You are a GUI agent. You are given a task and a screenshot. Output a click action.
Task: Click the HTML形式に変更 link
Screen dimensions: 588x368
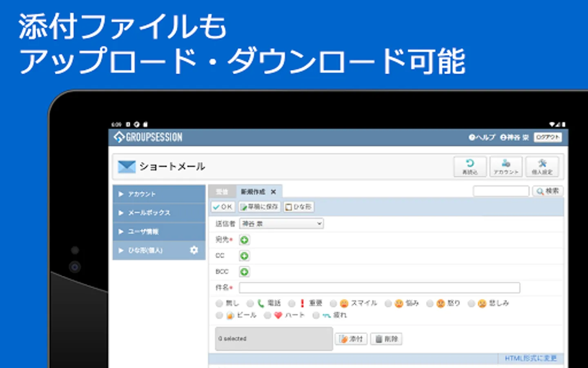[530, 358]
